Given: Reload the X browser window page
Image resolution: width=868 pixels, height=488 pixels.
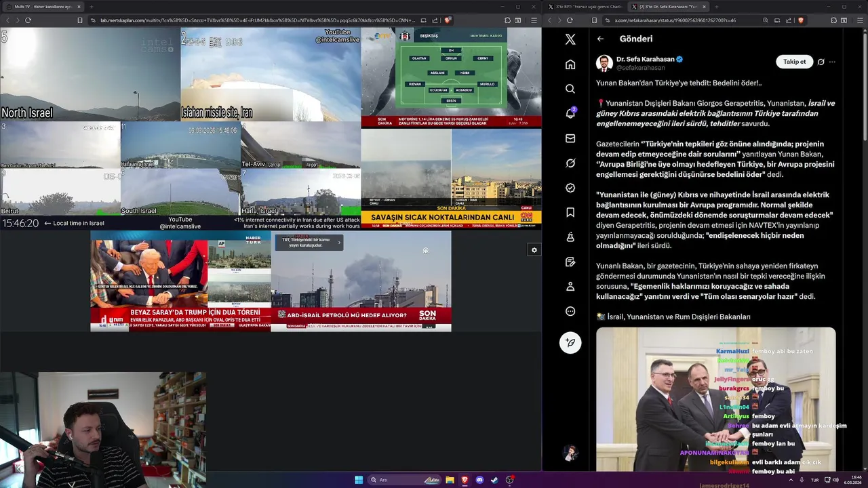Looking at the screenshot, I should [x=570, y=20].
